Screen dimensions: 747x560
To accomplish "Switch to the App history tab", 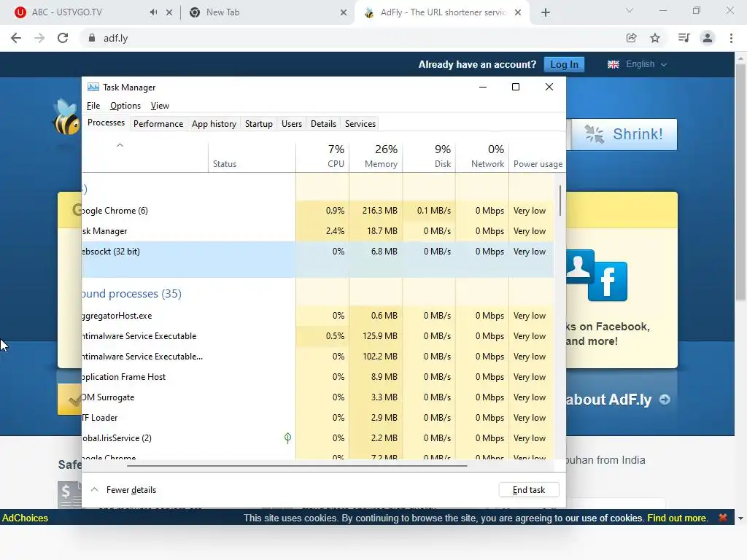I will (x=214, y=124).
